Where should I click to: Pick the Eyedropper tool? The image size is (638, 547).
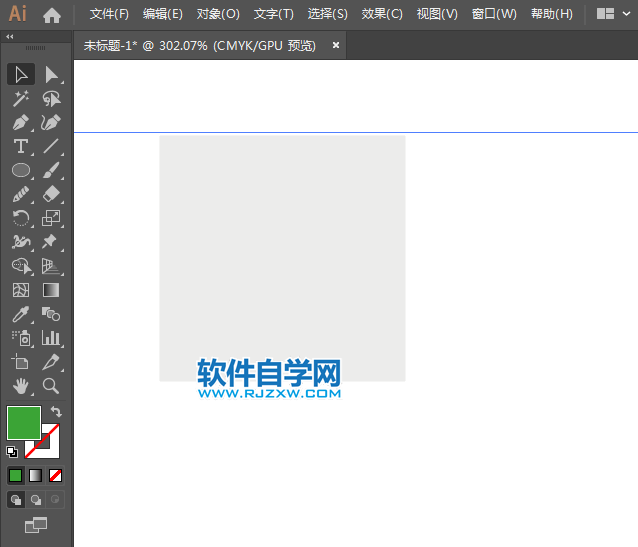(20, 314)
